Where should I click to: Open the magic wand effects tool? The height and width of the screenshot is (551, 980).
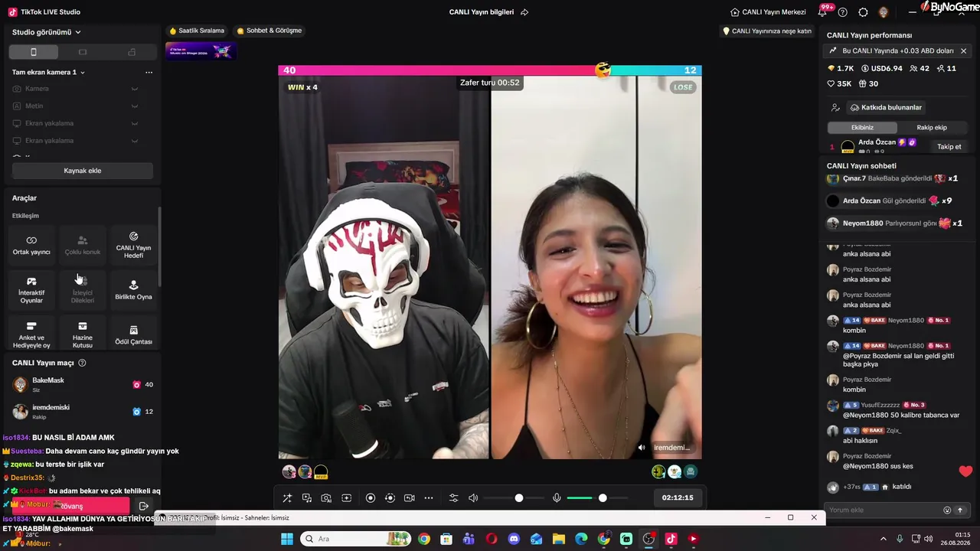pos(287,498)
